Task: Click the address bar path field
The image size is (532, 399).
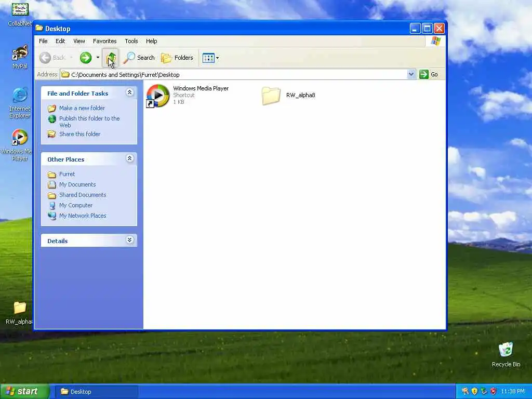Action: coord(234,75)
